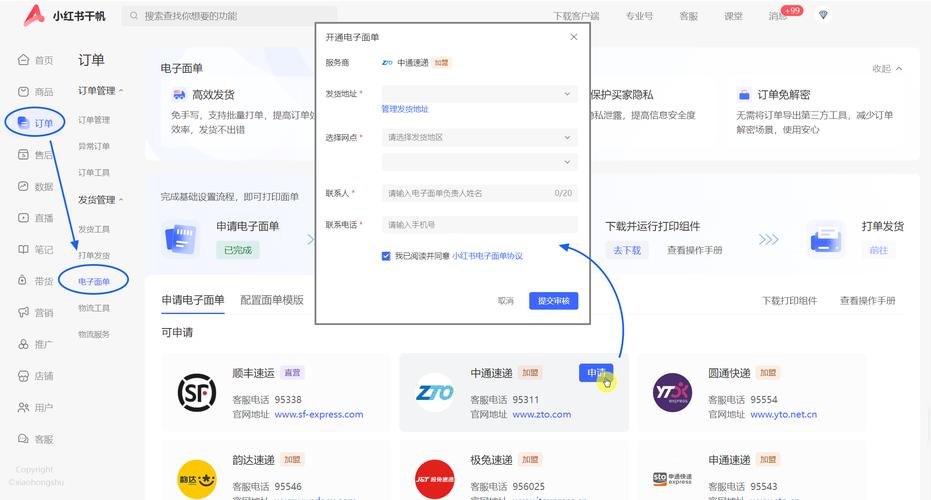Open the 笔记 notes sidebar icon
931x500 pixels.
(23, 249)
